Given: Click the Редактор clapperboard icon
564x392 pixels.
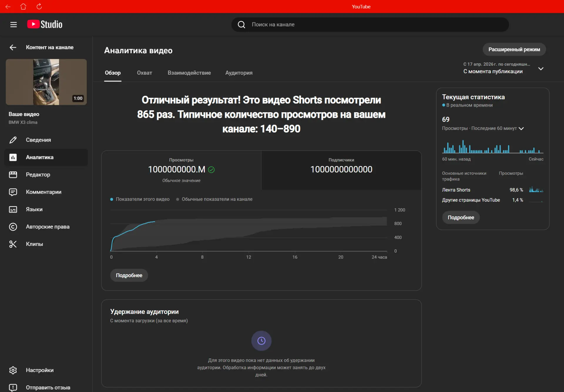Looking at the screenshot, I should pyautogui.click(x=13, y=175).
